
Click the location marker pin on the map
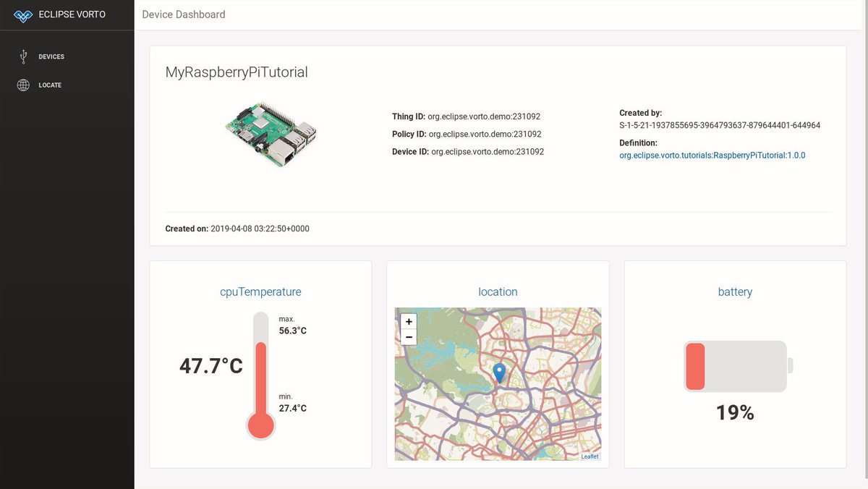pyautogui.click(x=498, y=370)
